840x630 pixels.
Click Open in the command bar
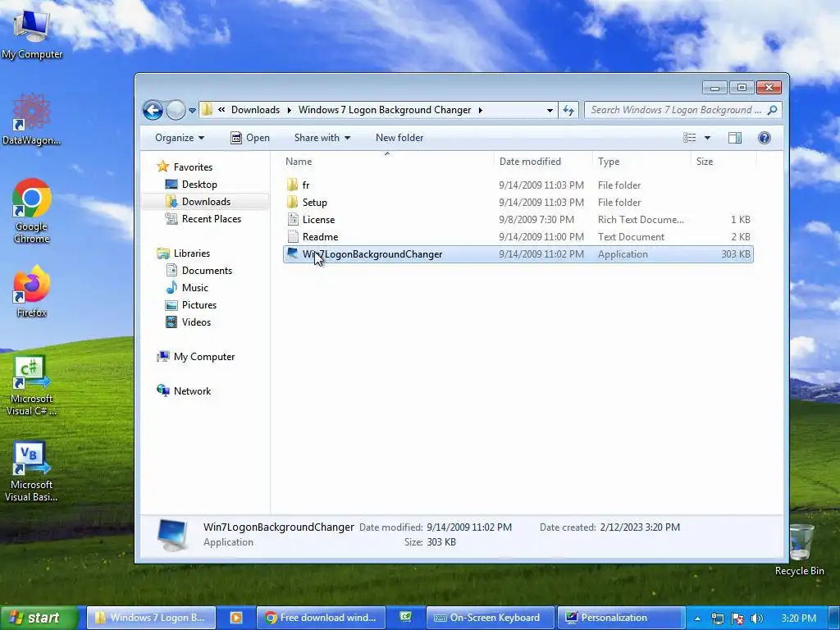point(250,138)
